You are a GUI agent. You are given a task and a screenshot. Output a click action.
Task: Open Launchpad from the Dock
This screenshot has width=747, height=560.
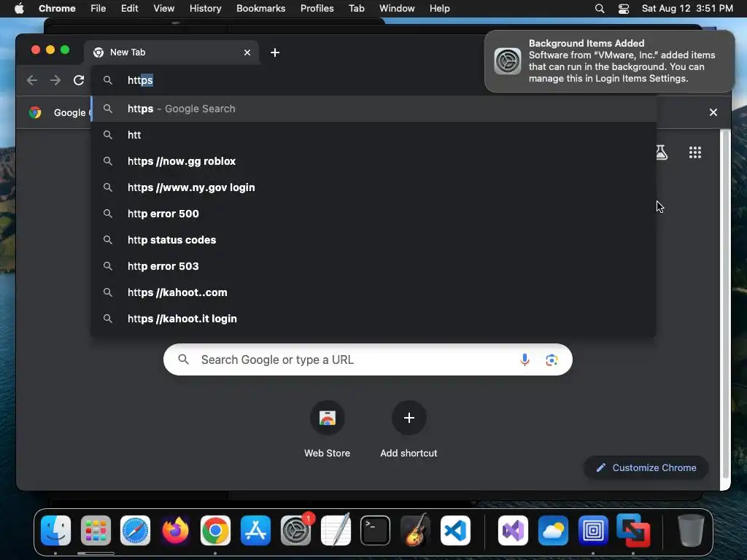[x=96, y=531]
